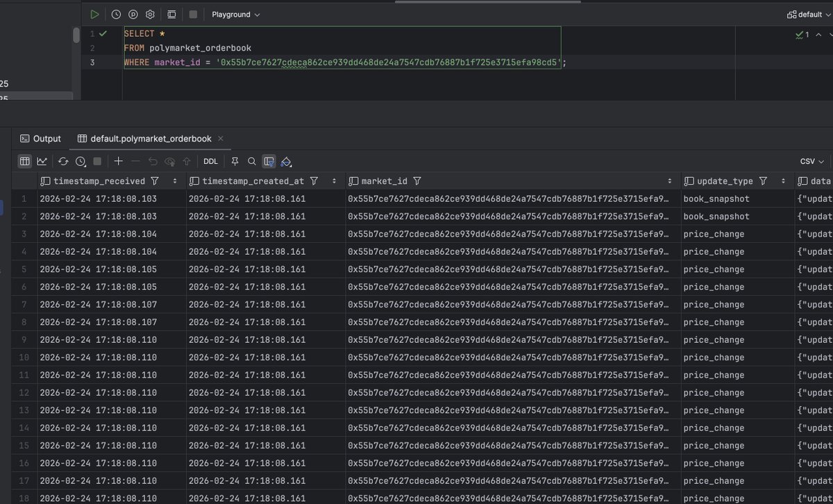Screen dimensions: 833x504
Task: Click the preview pending changes eye icon
Action: coord(170,161)
